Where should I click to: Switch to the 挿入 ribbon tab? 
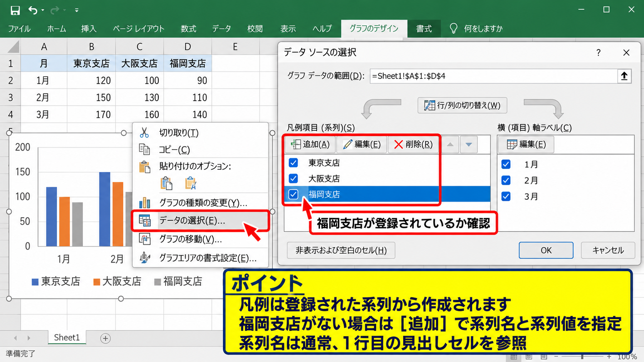pyautogui.click(x=89, y=28)
